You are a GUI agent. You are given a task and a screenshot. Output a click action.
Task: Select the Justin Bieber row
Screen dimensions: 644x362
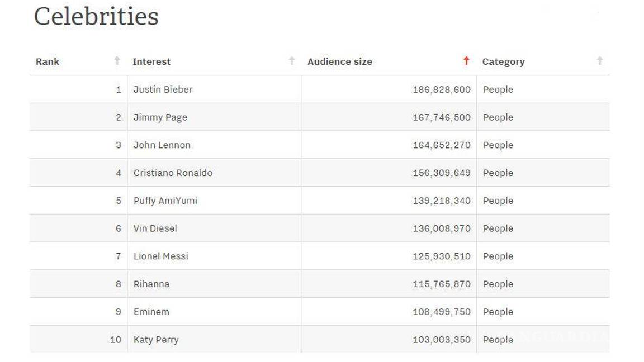coord(163,89)
